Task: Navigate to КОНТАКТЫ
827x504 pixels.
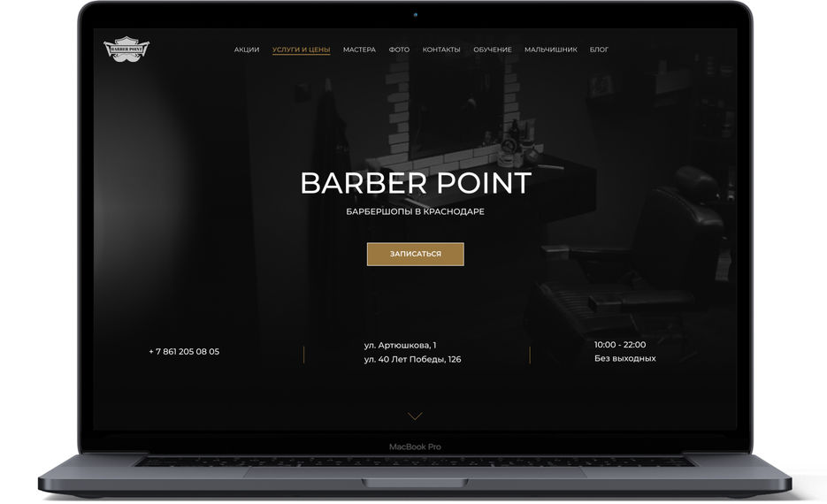Action: (x=441, y=50)
